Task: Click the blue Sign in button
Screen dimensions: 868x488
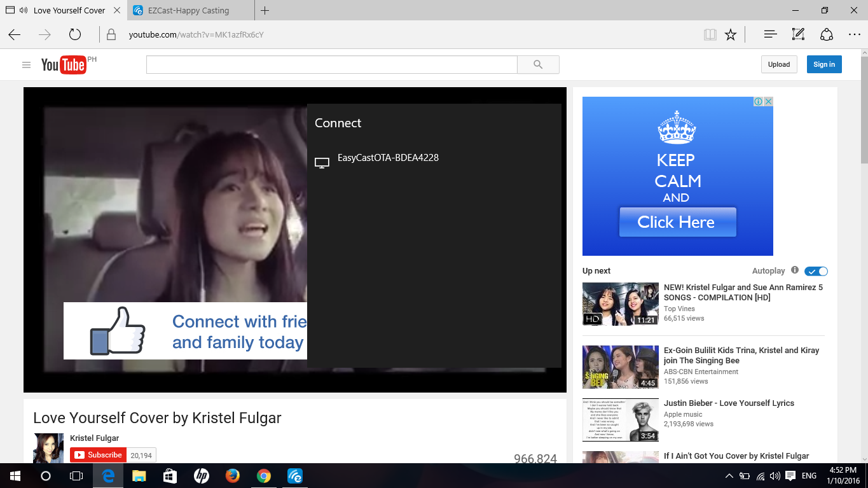Action: 823,64
